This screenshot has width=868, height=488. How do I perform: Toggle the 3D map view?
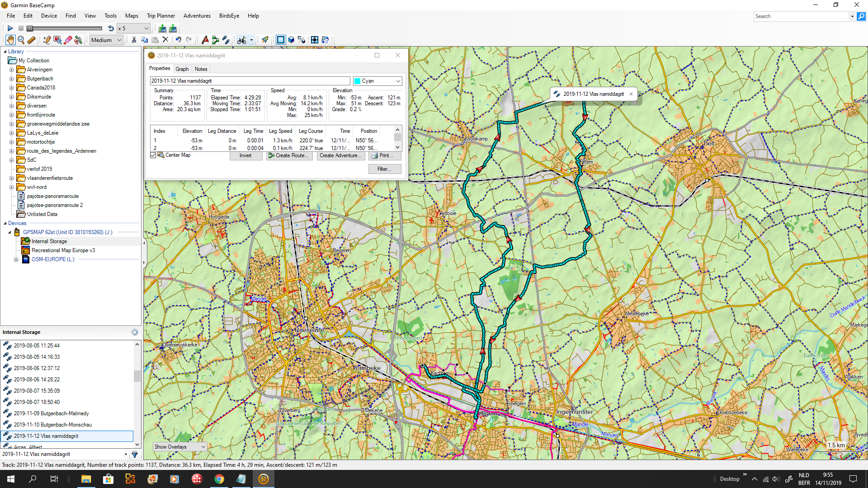[292, 40]
